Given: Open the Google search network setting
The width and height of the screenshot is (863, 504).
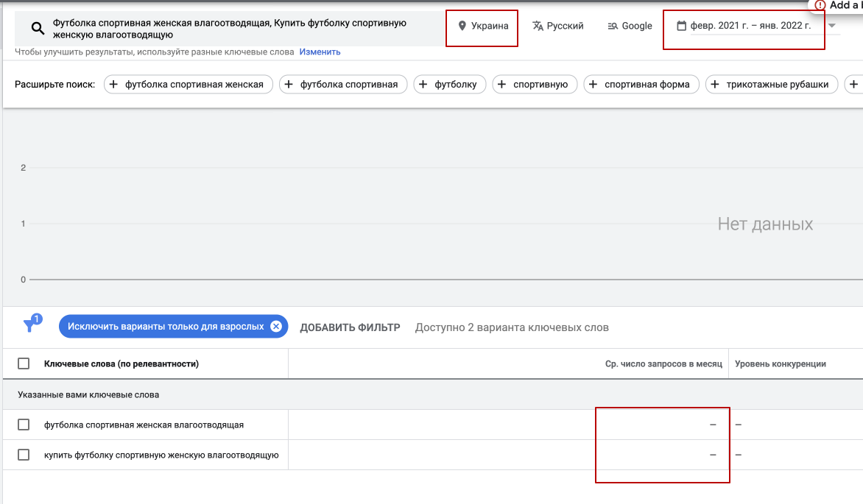Looking at the screenshot, I should (630, 26).
